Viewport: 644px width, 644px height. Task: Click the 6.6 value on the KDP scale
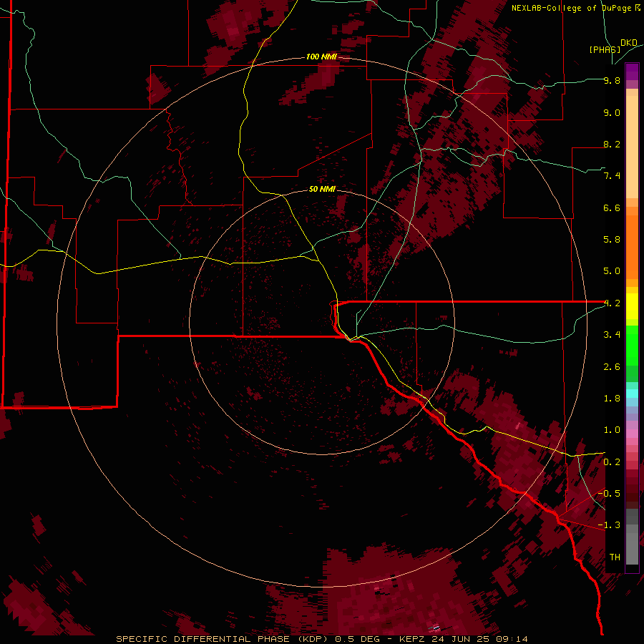click(612, 208)
